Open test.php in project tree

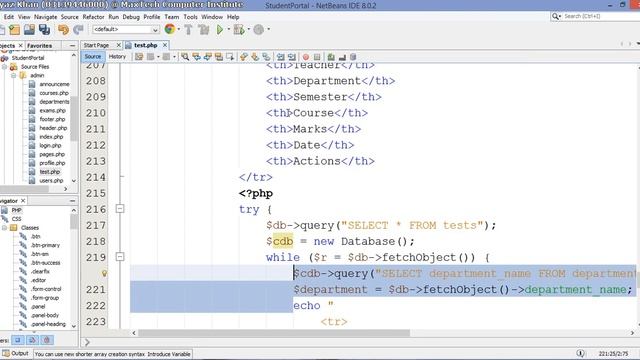pyautogui.click(x=50, y=172)
